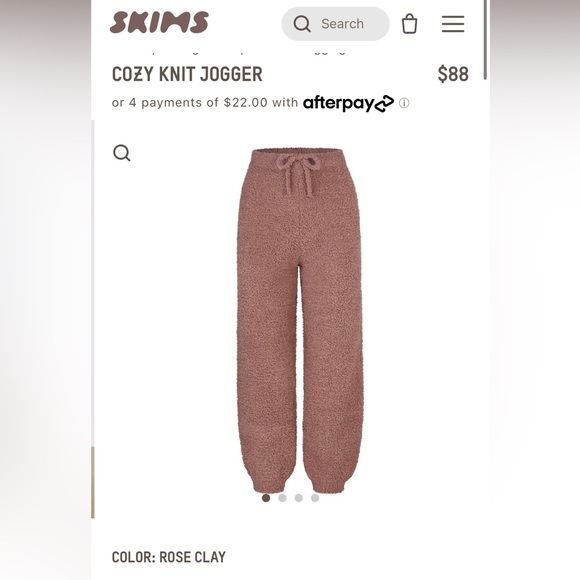Click the Color: Rose Clay label

pos(169,557)
